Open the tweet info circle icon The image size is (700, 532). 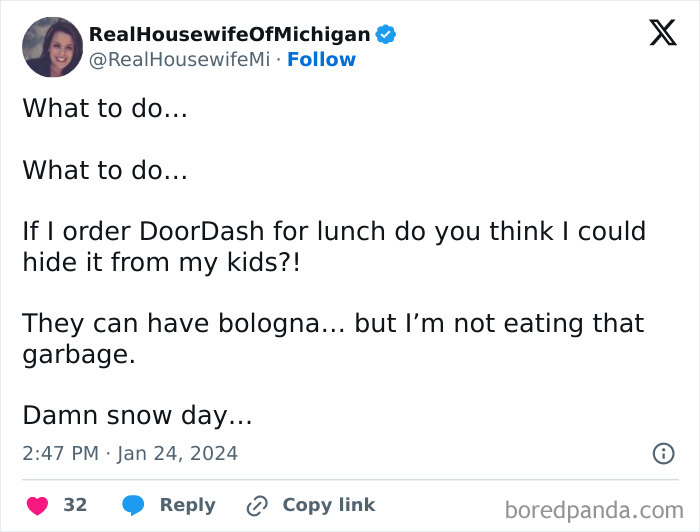tap(663, 453)
